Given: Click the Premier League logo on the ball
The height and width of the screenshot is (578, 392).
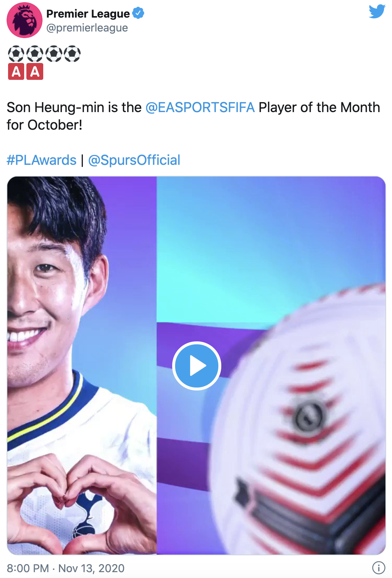Looking at the screenshot, I should 308,417.
